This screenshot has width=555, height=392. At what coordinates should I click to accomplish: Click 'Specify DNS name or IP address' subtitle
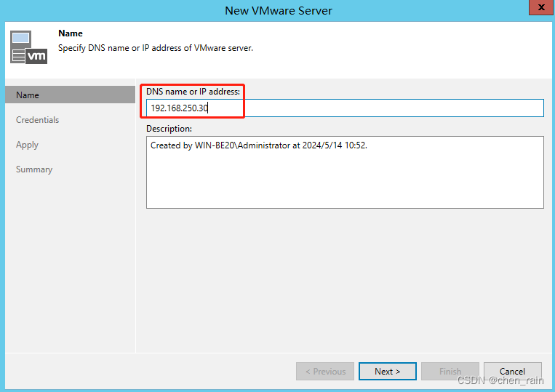tap(156, 48)
